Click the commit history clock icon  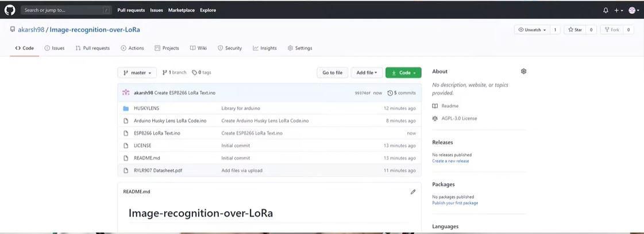pos(390,93)
